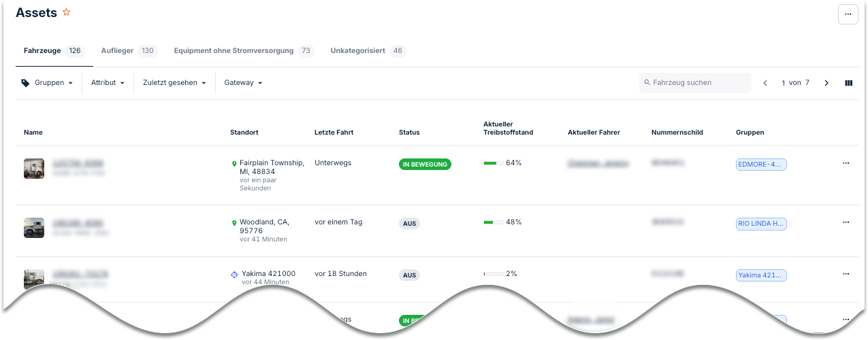Go to the next page arrow

pyautogui.click(x=826, y=83)
